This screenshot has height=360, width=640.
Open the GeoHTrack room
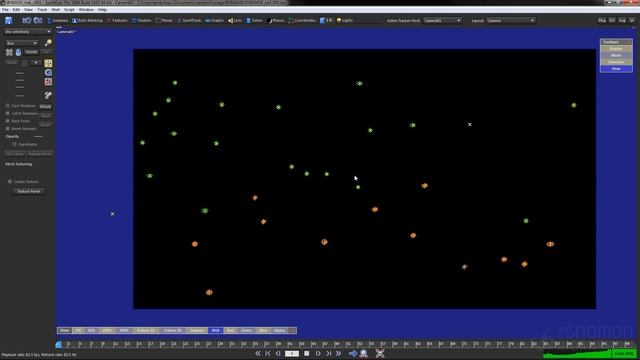click(189, 20)
